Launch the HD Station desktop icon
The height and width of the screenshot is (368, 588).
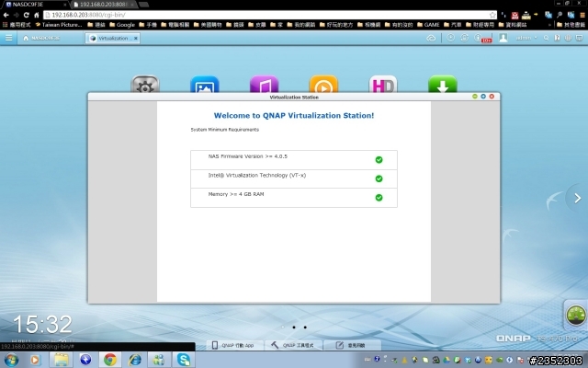pyautogui.click(x=383, y=84)
